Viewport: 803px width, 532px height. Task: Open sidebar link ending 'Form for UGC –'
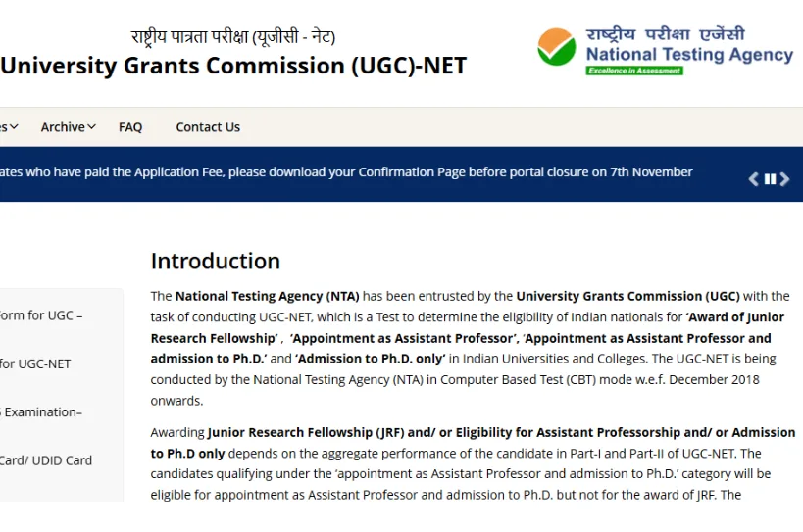pyautogui.click(x=41, y=315)
